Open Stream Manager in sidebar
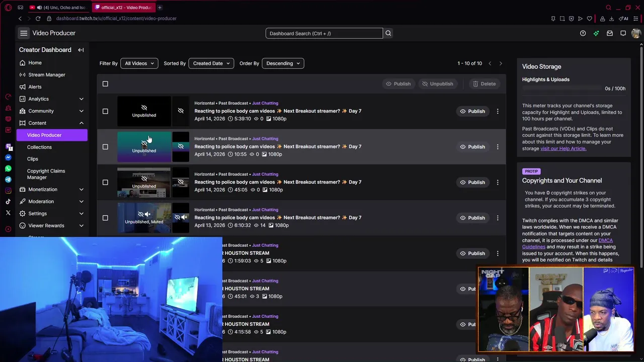The image size is (644, 362). [x=52, y=75]
